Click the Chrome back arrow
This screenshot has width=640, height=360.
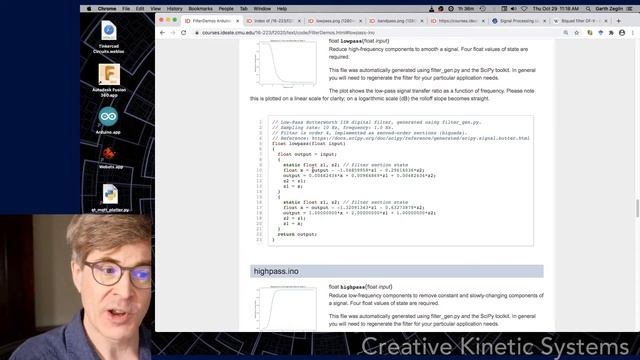[162, 33]
